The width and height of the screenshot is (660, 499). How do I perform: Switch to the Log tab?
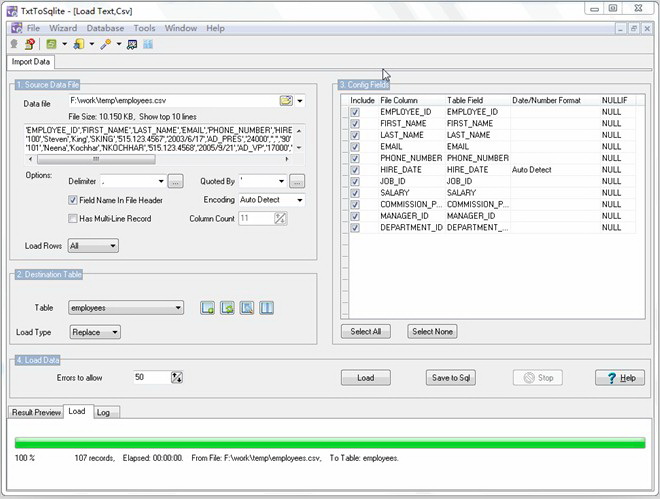coord(104,412)
